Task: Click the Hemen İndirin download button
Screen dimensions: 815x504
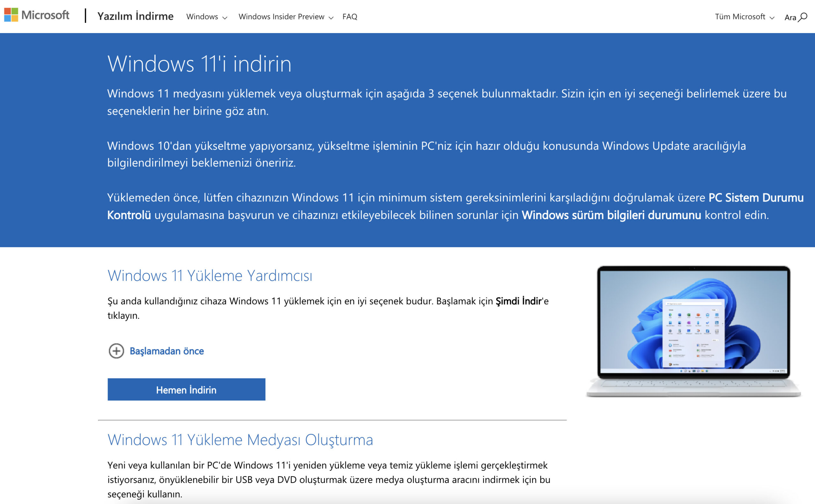Action: [186, 389]
